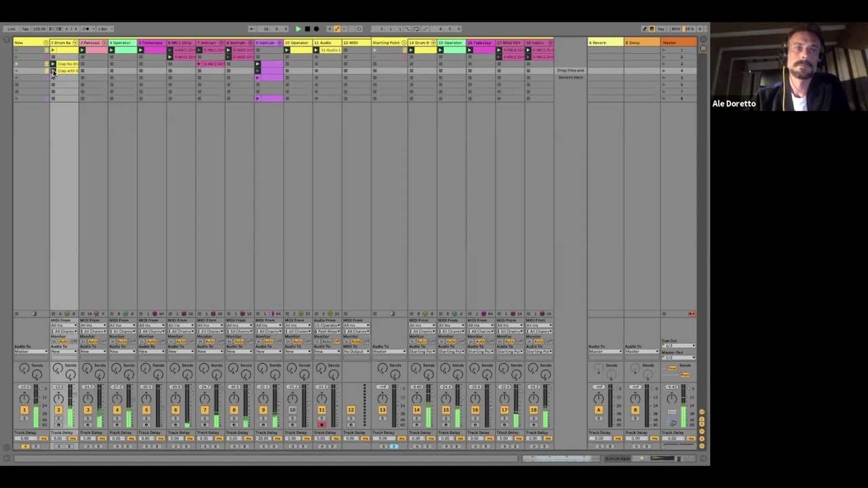Arm track 2 for recording
The width and height of the screenshot is (868, 488).
point(58,425)
